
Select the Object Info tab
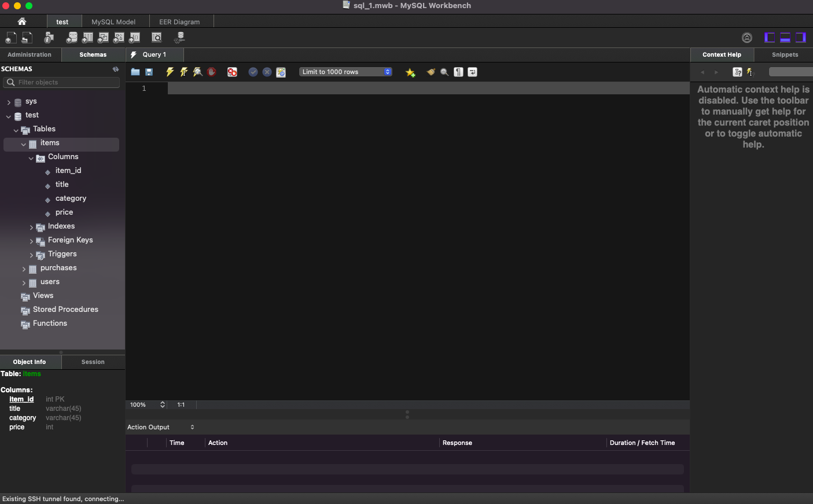pos(30,362)
